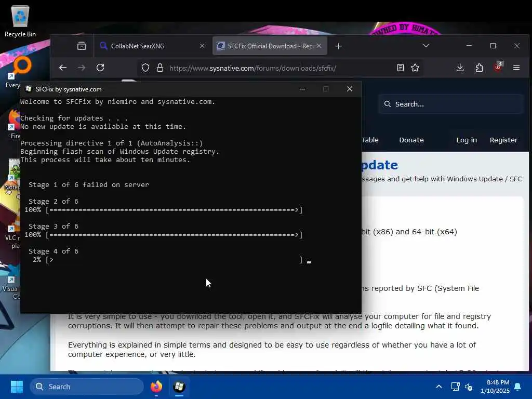Show hidden system tray icons
Image resolution: width=532 pixels, height=399 pixels.
click(438, 387)
